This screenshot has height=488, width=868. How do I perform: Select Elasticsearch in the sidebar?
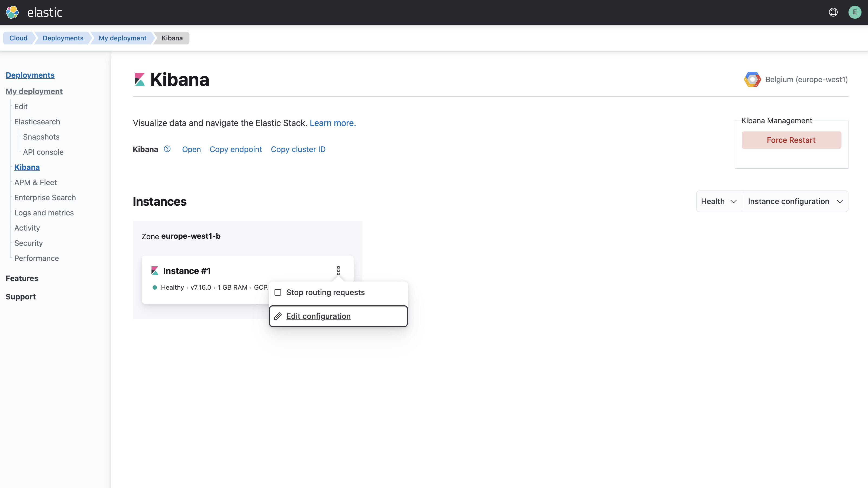pos(37,122)
